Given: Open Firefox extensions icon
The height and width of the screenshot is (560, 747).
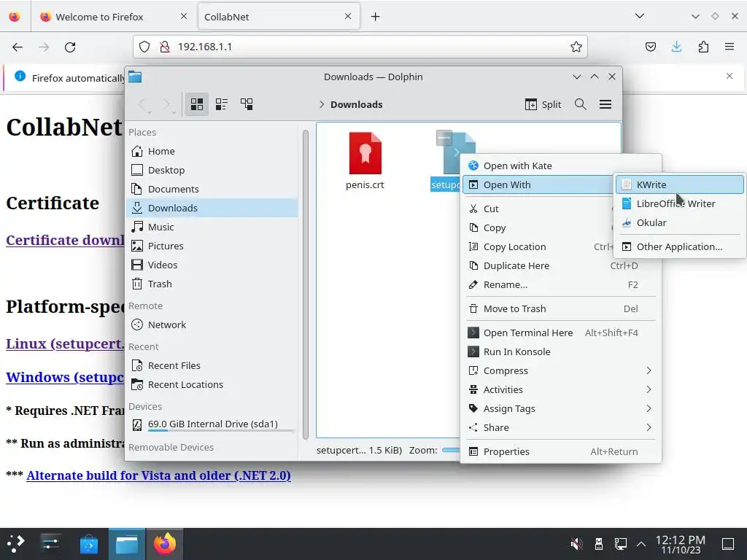Looking at the screenshot, I should [703, 47].
